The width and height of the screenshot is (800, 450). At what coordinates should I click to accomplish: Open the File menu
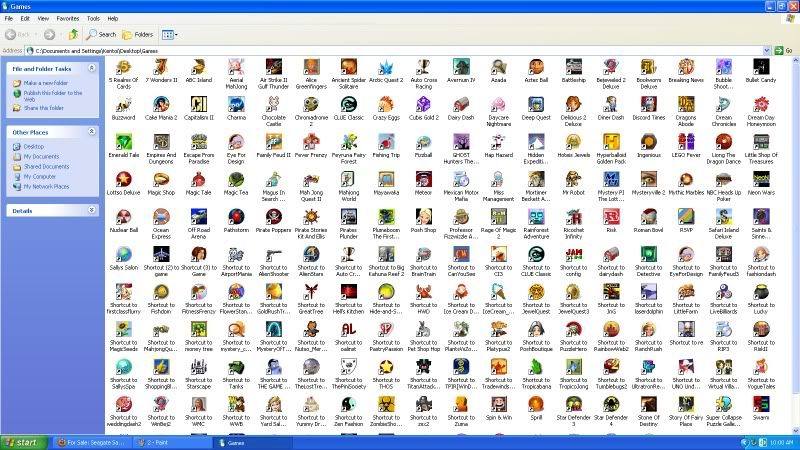(x=9, y=18)
